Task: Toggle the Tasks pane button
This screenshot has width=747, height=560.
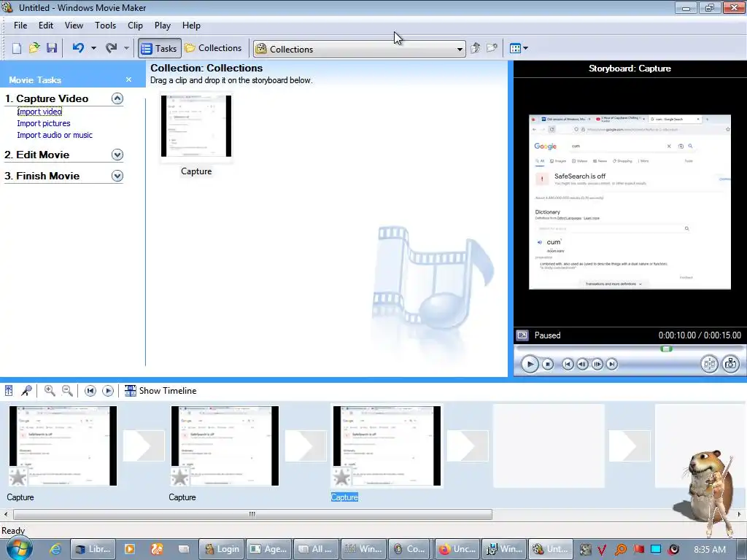Action: click(x=160, y=48)
